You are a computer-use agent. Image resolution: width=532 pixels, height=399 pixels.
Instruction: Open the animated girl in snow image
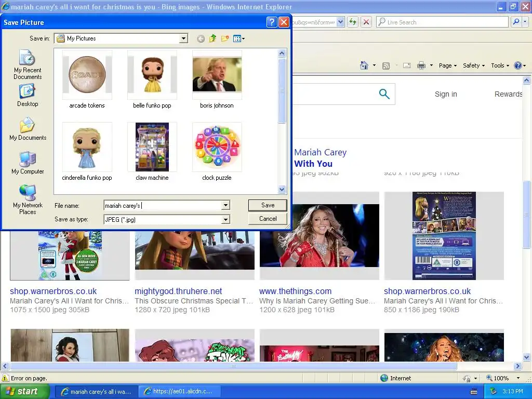(194, 250)
